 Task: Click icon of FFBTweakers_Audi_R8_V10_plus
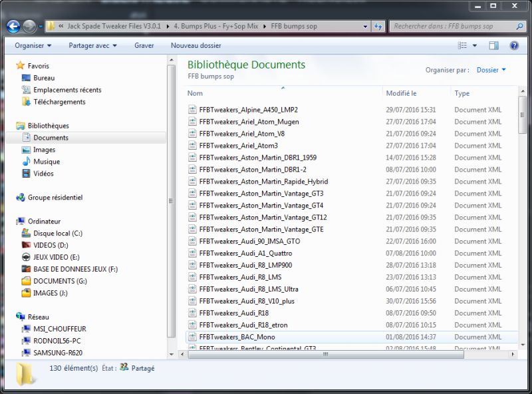(x=192, y=301)
